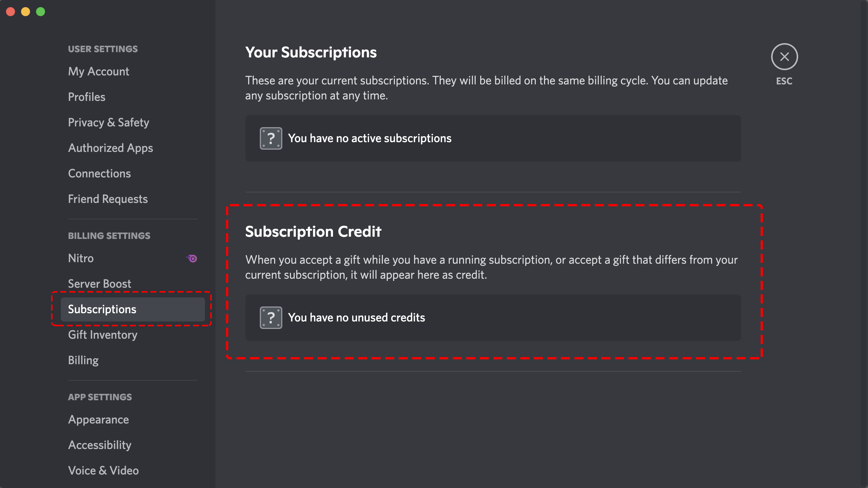View your Connections settings
This screenshot has height=488, width=868.
(99, 173)
